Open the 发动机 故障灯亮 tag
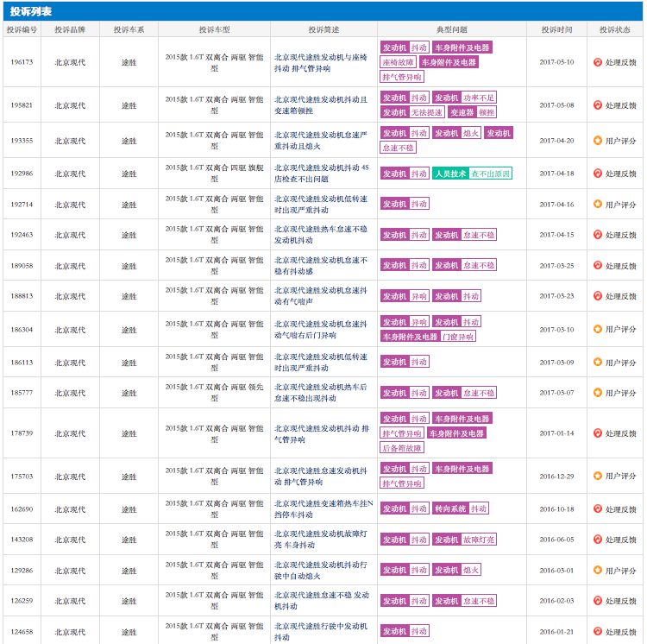The width and height of the screenshot is (647, 644). tap(465, 540)
